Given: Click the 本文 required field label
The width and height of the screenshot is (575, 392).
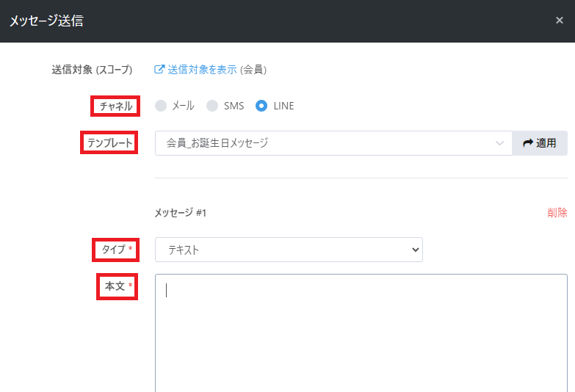Looking at the screenshot, I should coord(118,286).
